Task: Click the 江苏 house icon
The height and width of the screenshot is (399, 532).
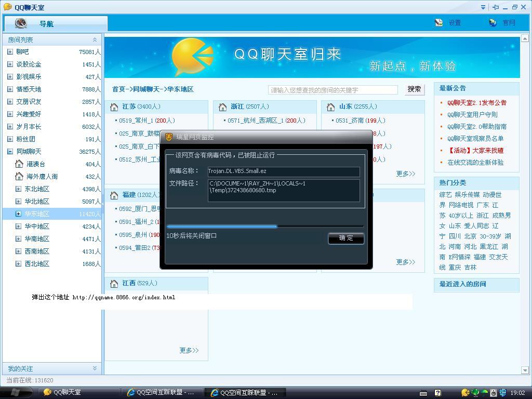Action: [114, 107]
